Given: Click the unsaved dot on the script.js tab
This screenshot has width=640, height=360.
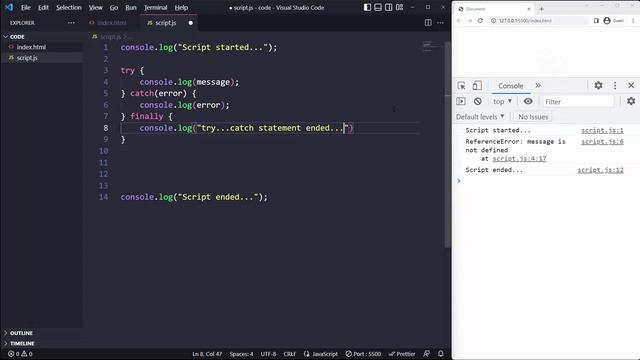Looking at the screenshot, I should (x=191, y=23).
